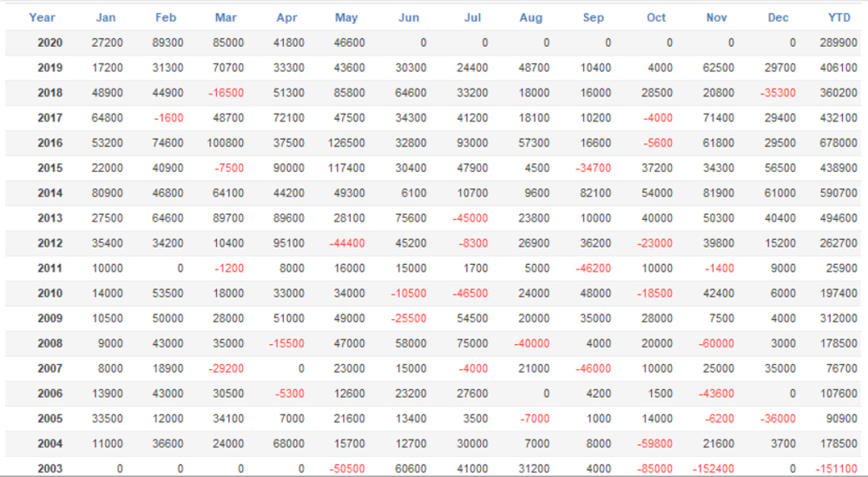Click 2012 May value -44400
This screenshot has width=868, height=477.
coord(347,243)
